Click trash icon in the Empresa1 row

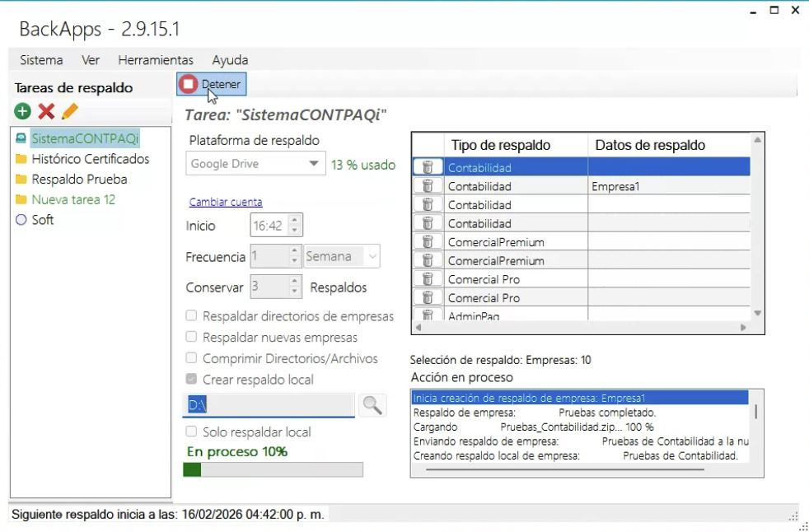[x=428, y=186]
